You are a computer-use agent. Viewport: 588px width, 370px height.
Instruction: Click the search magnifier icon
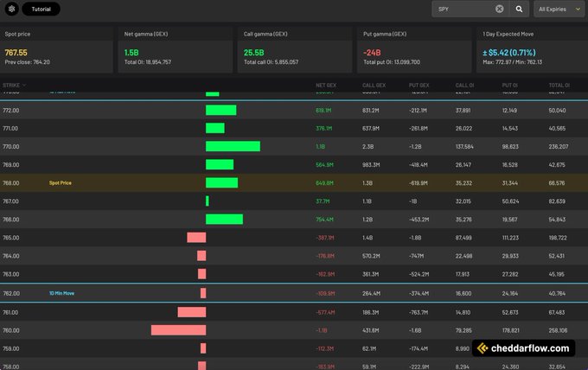[x=519, y=9]
